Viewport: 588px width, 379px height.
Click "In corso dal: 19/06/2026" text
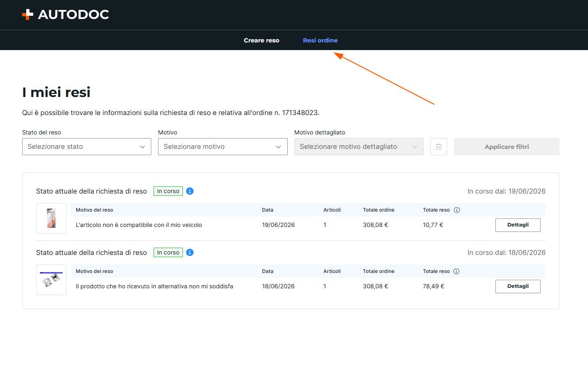[506, 191]
